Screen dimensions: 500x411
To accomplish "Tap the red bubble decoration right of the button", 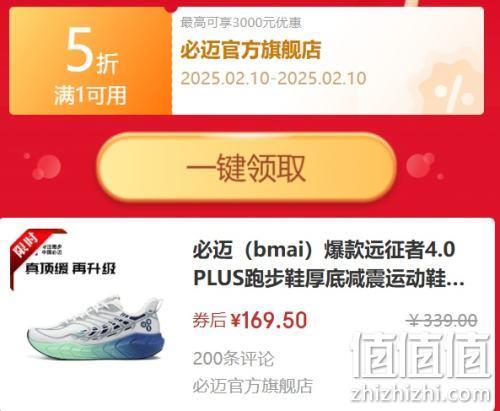I will tap(424, 166).
